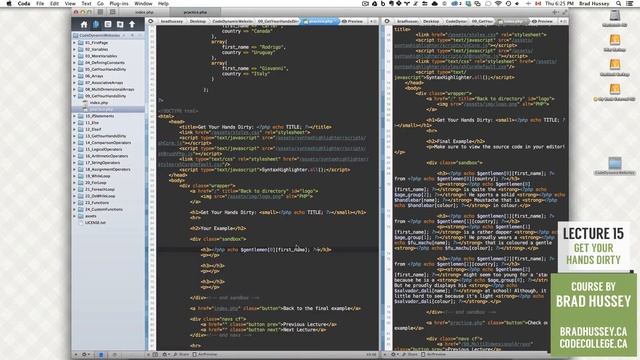This screenshot has width=640, height=360.
Task: Click the hard drive icon on the desktop
Action: (x=615, y=16)
